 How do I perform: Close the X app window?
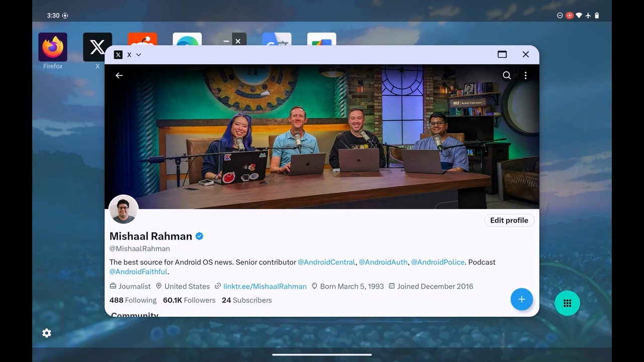tap(525, 54)
